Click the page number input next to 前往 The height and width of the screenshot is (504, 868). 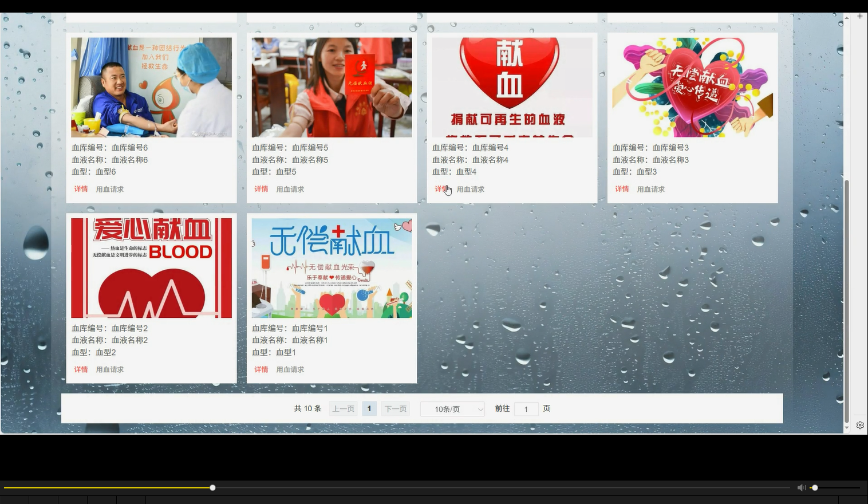[526, 409]
